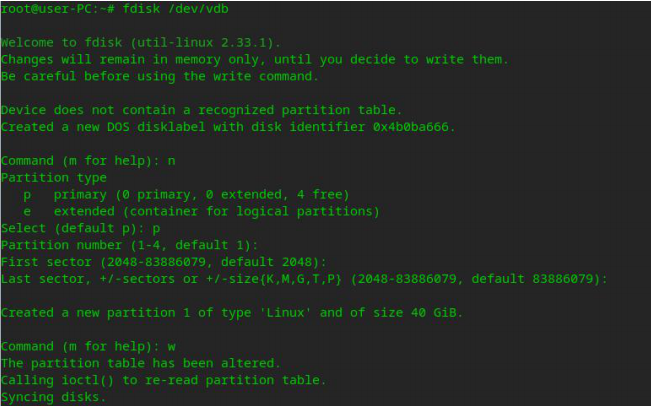Click the disk identifier 0x4b0ba666
Viewport: 651px width, 406px height.
[411, 127]
